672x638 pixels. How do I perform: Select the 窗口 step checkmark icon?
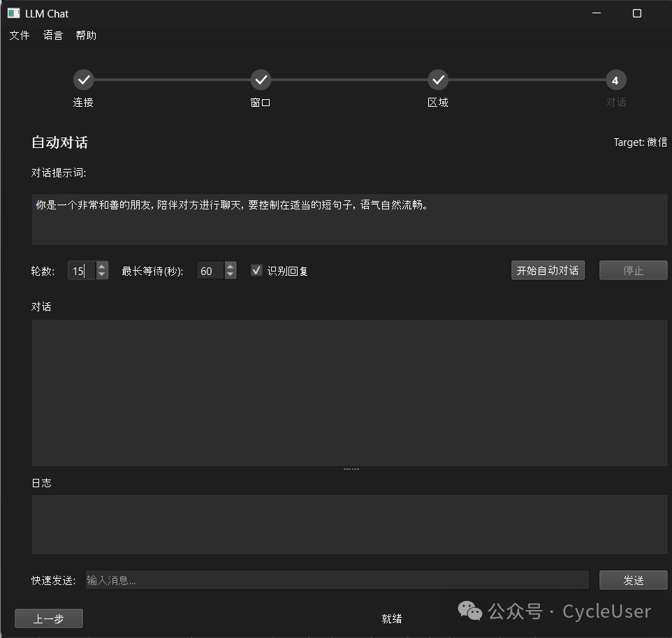point(261,80)
